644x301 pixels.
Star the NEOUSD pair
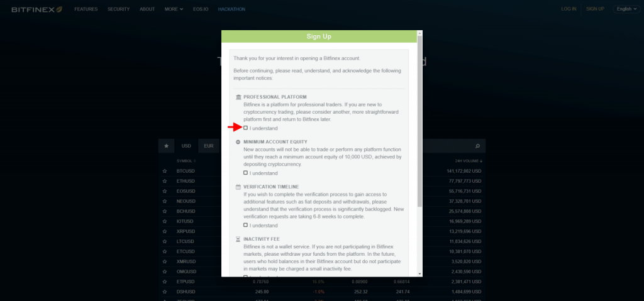tap(165, 201)
